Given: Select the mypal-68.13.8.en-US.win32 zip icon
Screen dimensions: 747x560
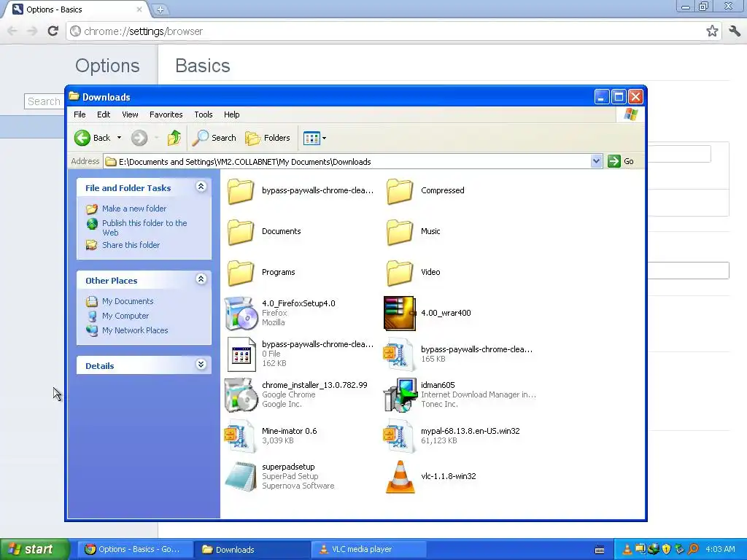Looking at the screenshot, I should point(398,436).
